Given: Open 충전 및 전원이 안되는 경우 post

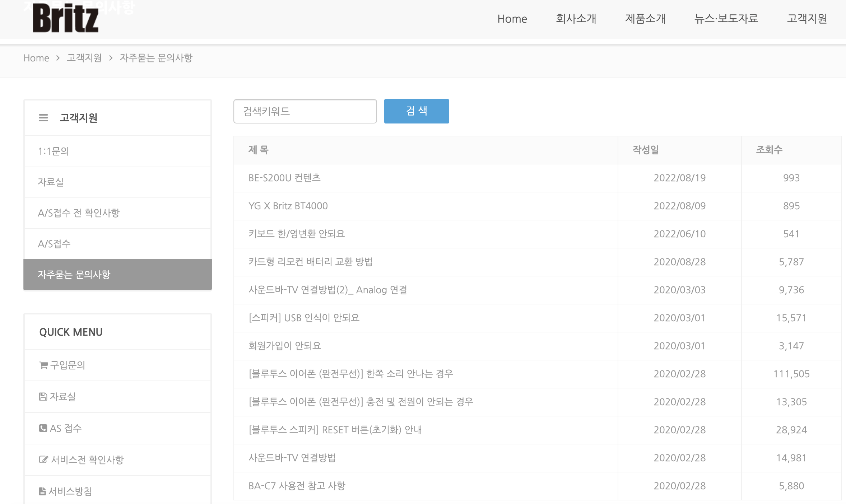Looking at the screenshot, I should (361, 402).
